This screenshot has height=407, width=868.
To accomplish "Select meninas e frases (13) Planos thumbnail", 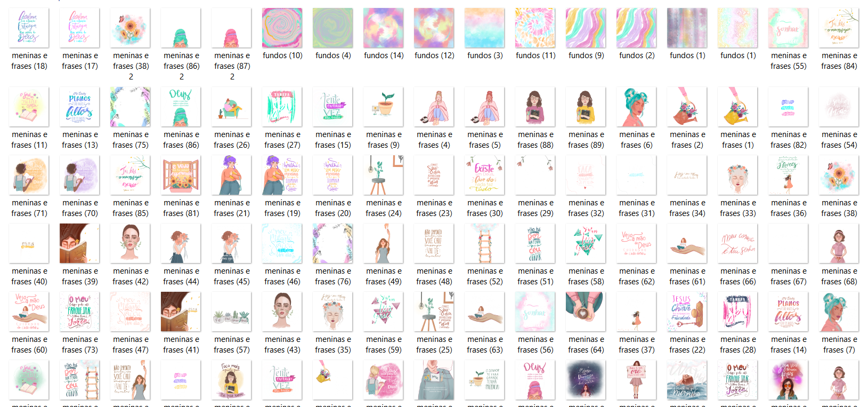I will pyautogui.click(x=79, y=107).
